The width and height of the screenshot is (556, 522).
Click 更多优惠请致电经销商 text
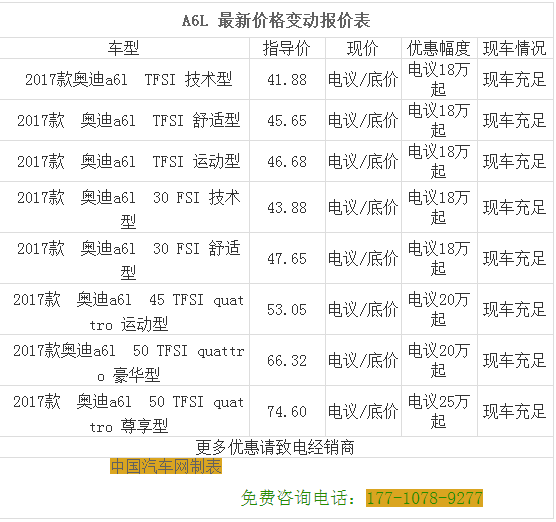275,447
